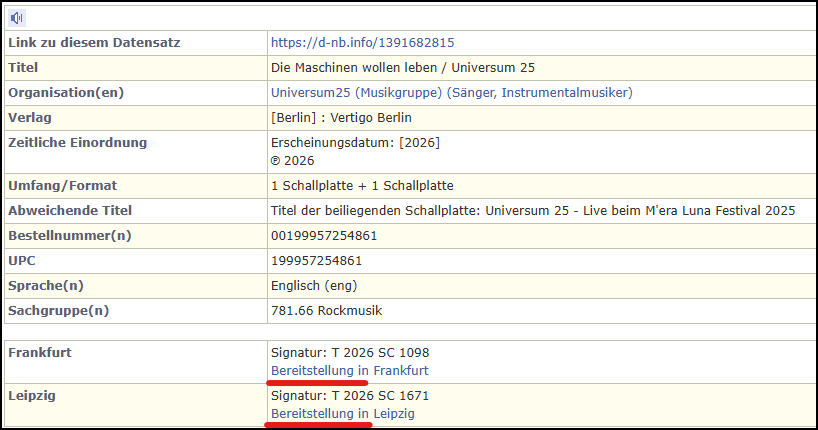Open the Bereitstellung in Frankfurt link

350,371
